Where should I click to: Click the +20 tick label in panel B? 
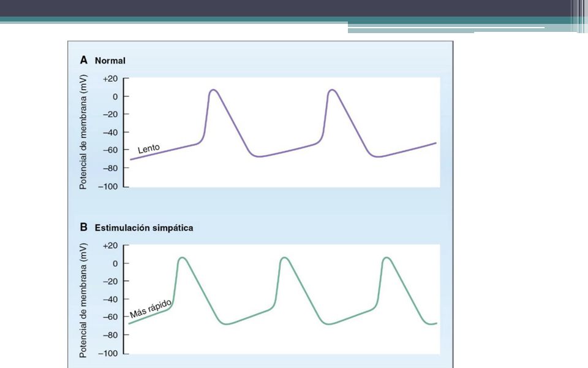coord(110,245)
